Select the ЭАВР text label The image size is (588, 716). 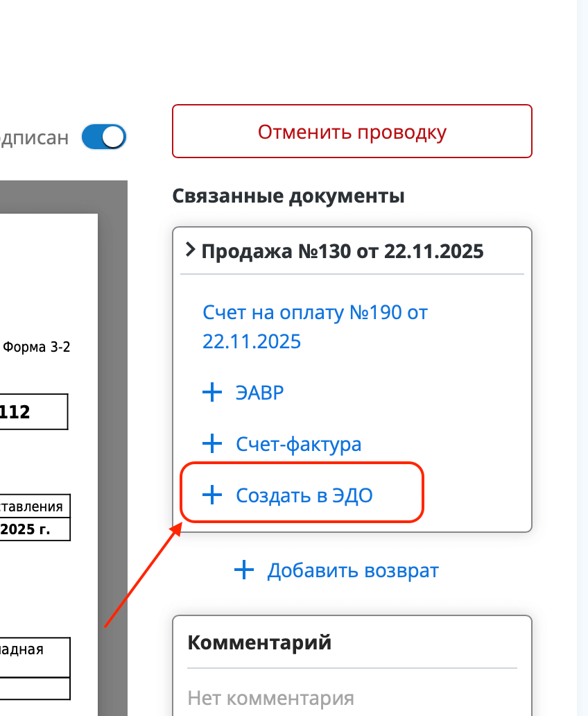[260, 393]
